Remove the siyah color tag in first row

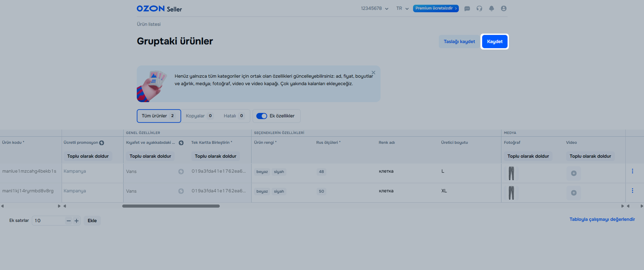[279, 172]
